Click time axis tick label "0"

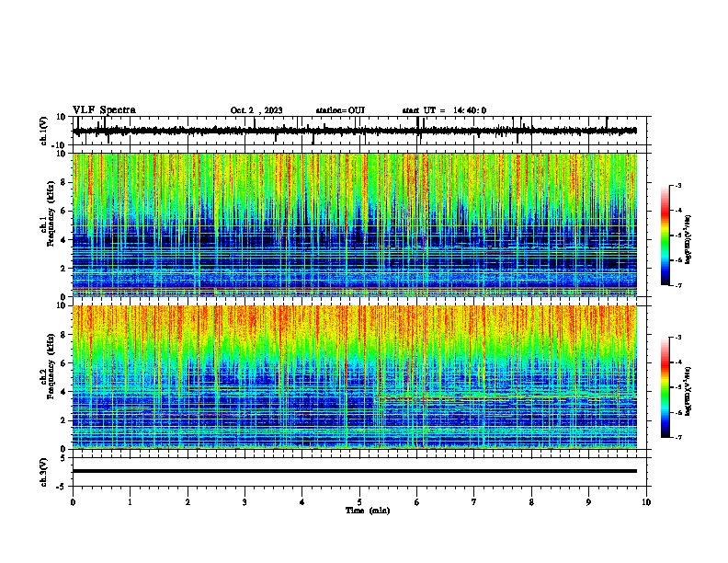point(73,502)
